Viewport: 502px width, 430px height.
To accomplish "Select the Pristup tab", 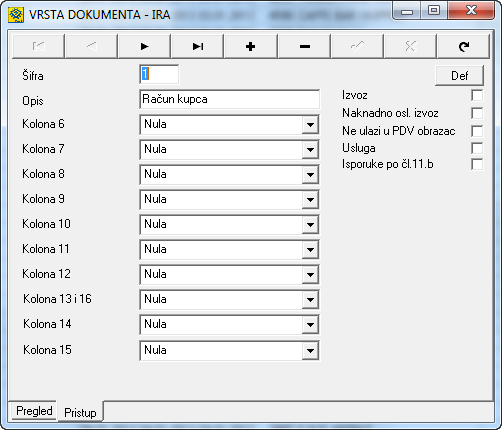I will click(x=80, y=412).
